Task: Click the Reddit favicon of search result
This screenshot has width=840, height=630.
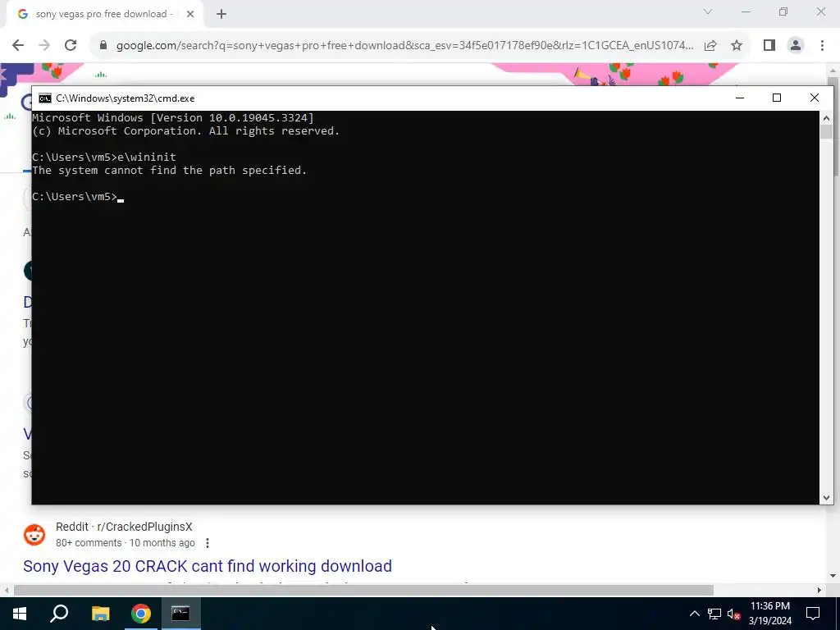Action: click(x=34, y=535)
